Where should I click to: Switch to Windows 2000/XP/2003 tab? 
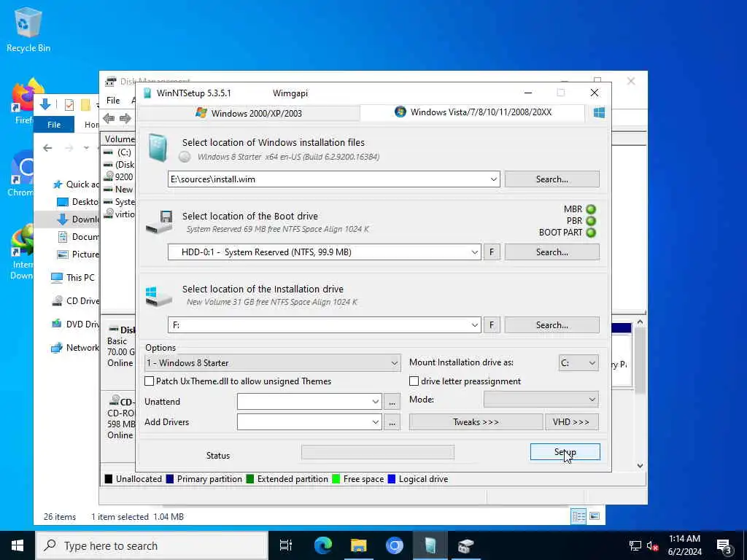(248, 113)
